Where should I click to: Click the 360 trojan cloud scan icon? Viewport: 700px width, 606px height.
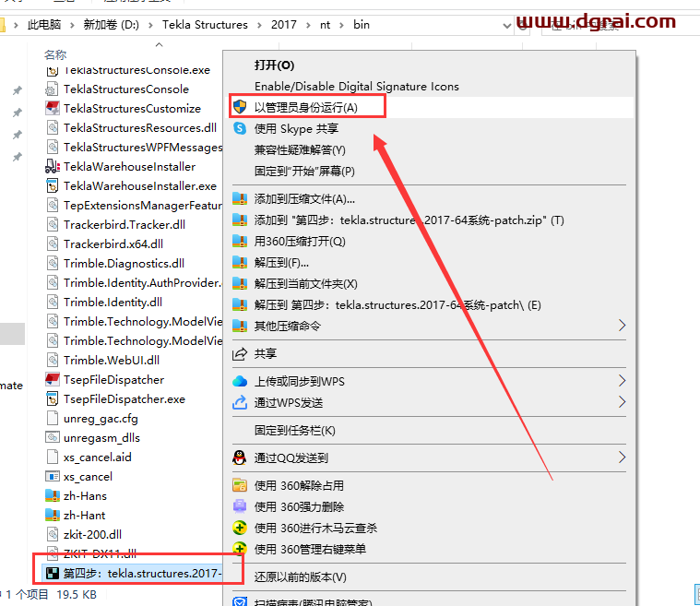pyautogui.click(x=240, y=528)
